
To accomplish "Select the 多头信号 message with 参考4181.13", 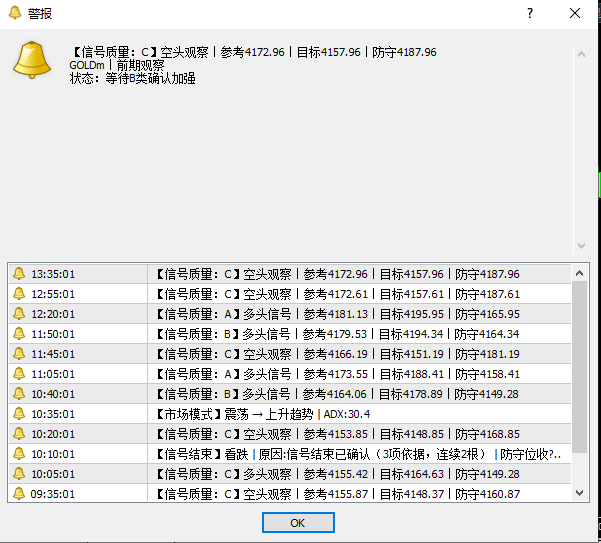I will [338, 314].
